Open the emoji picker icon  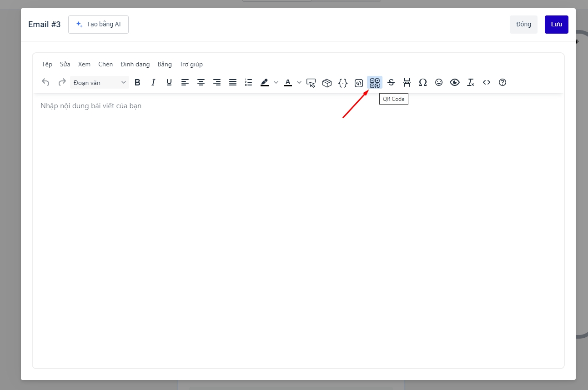click(x=439, y=82)
